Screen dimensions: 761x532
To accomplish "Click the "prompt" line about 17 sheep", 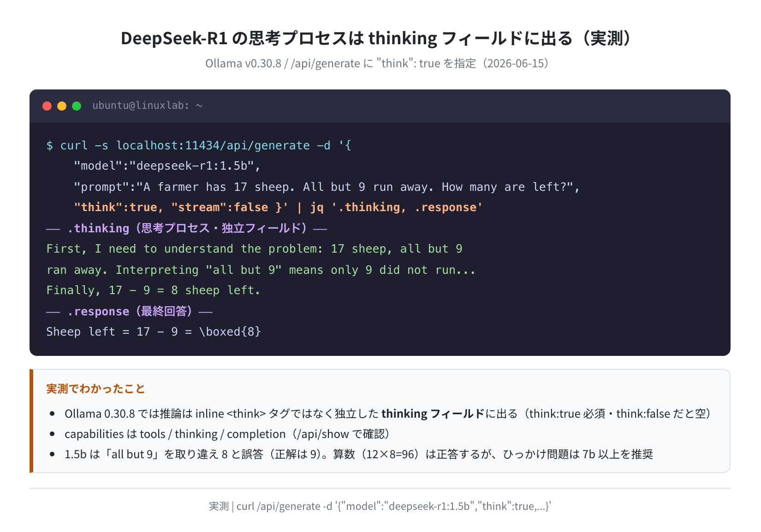I will [327, 187].
